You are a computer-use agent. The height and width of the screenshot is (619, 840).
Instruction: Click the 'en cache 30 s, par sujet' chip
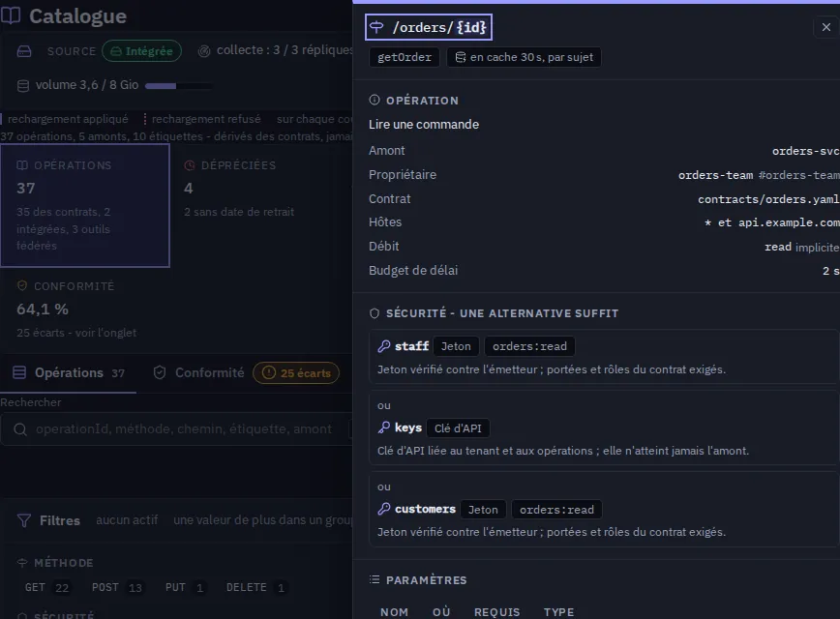524,57
